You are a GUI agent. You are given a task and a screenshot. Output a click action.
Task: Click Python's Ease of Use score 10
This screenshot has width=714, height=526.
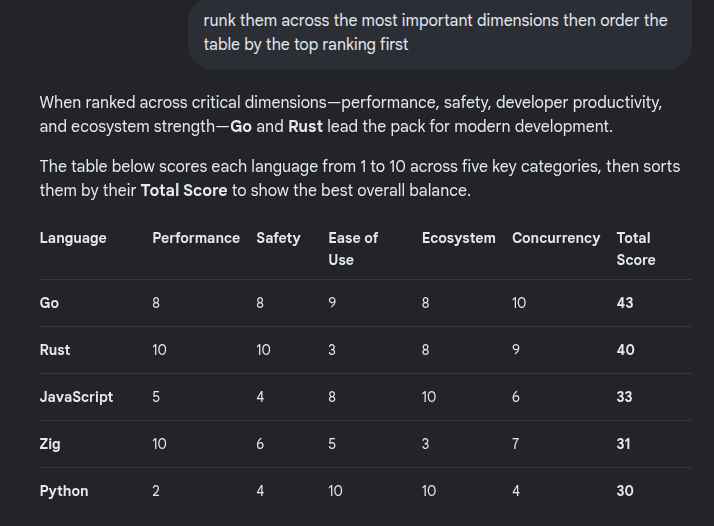[x=335, y=491]
